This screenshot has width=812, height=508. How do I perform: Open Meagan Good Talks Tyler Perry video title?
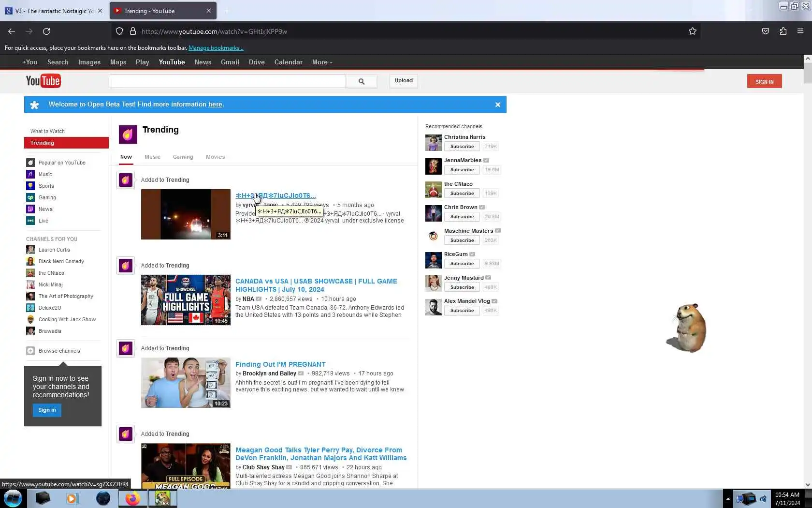pyautogui.click(x=321, y=454)
